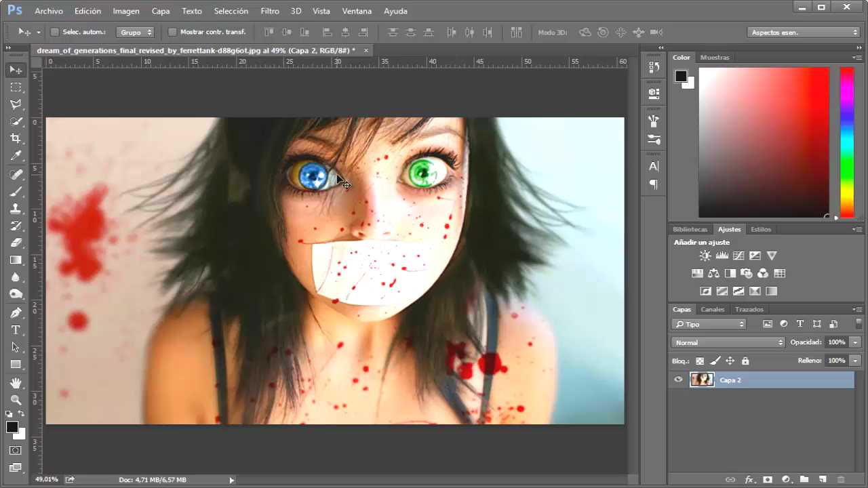Enable Mostrar contr. transf. checkbox
The width and height of the screenshot is (868, 488).
tap(172, 32)
